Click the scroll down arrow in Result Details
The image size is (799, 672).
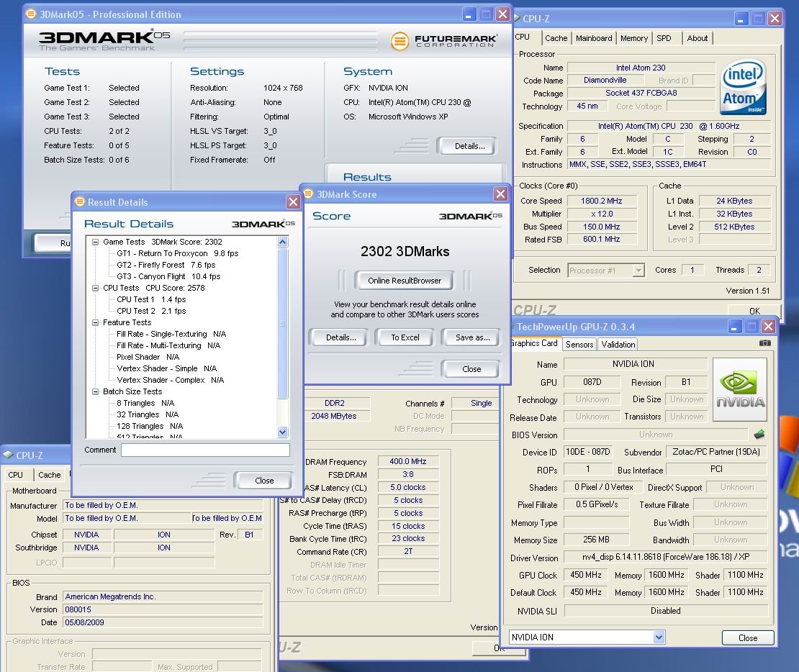[x=283, y=432]
